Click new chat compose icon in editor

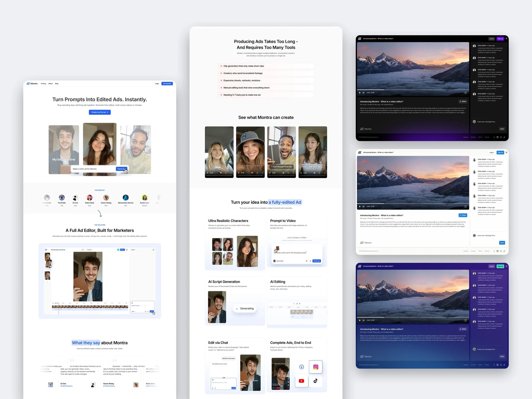[153, 250]
